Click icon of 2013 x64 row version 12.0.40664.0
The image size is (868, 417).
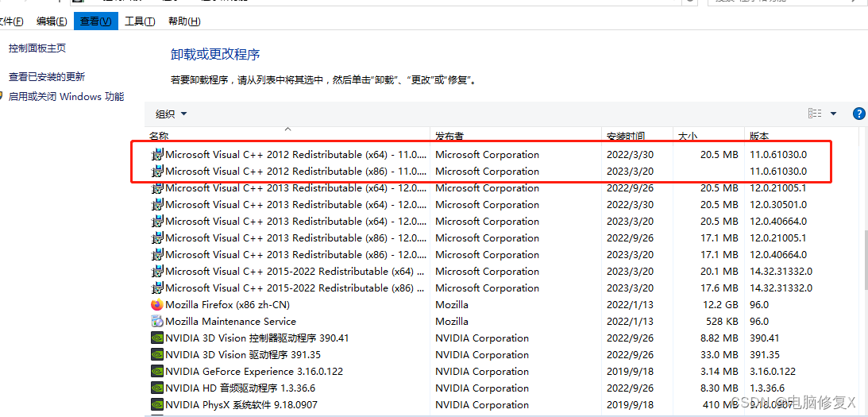tap(157, 221)
